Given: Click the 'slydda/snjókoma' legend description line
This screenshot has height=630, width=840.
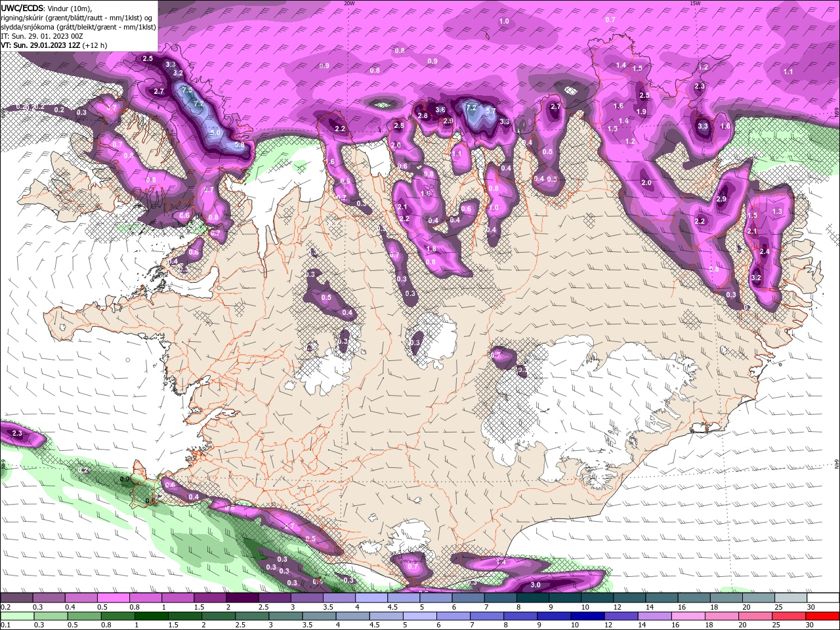Looking at the screenshot, I should tap(79, 26).
